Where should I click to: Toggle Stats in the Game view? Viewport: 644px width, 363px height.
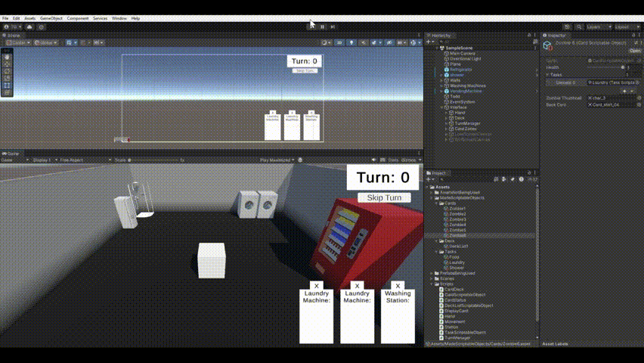click(393, 160)
